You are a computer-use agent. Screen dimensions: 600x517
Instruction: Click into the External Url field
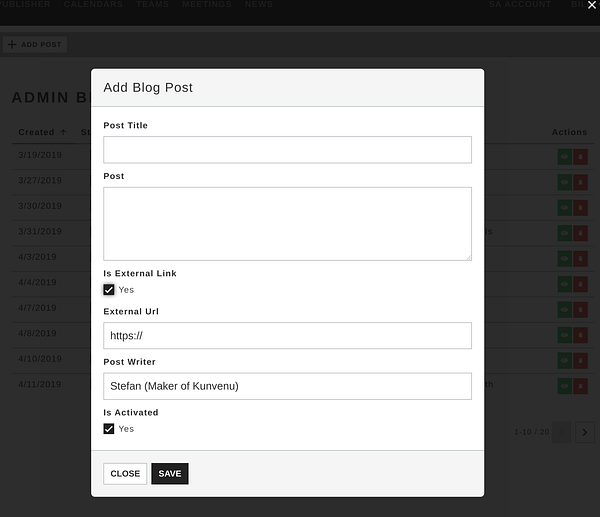coord(287,336)
